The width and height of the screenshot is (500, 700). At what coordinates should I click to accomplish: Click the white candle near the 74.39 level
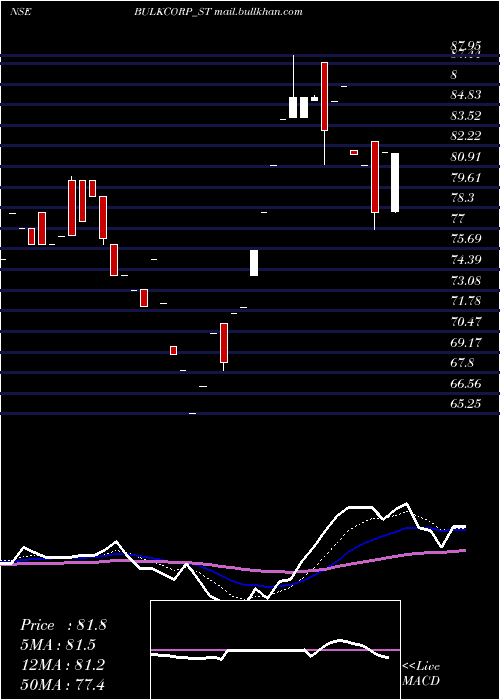(254, 262)
